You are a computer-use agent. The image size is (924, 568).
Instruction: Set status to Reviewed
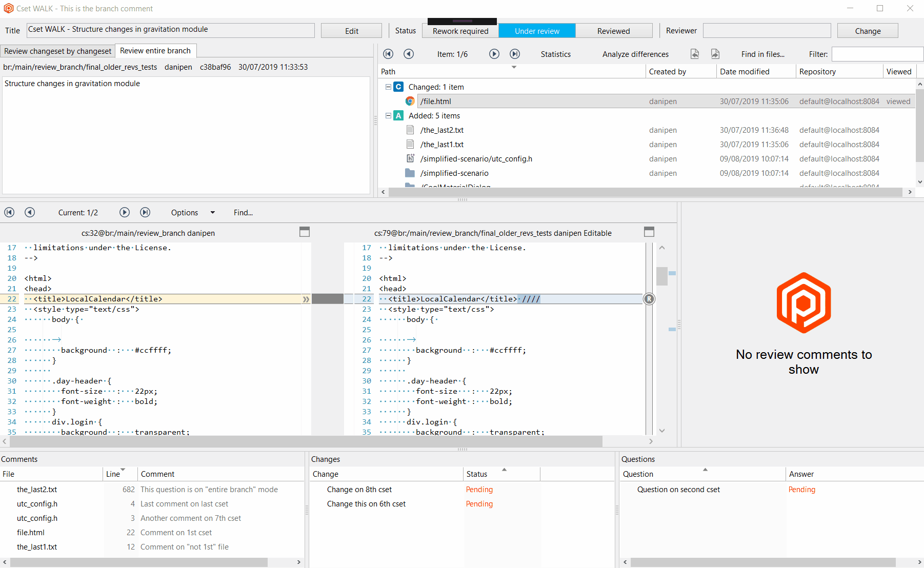tap(614, 30)
